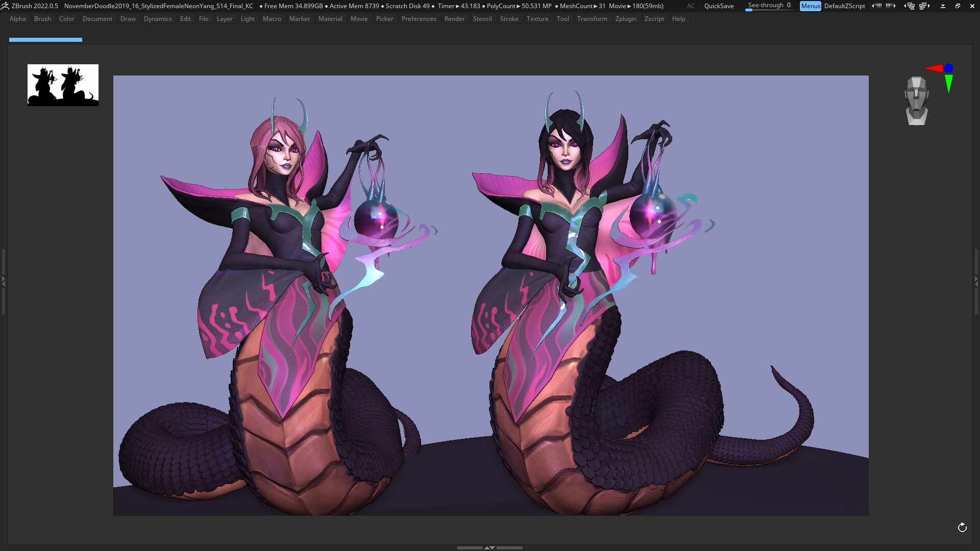Screen dimensions: 980x551
Task: Load next user interface layout
Action: (924, 6)
